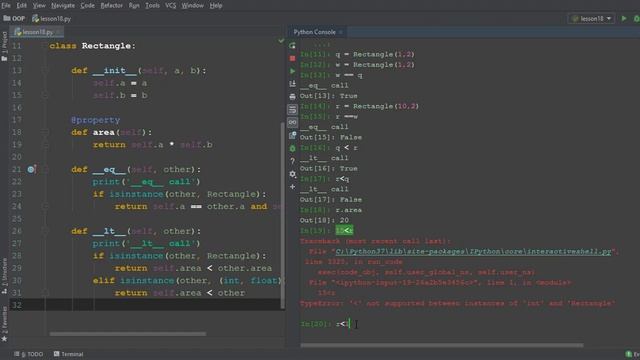
Task: Click TypeError message line in console
Action: [x=457, y=303]
